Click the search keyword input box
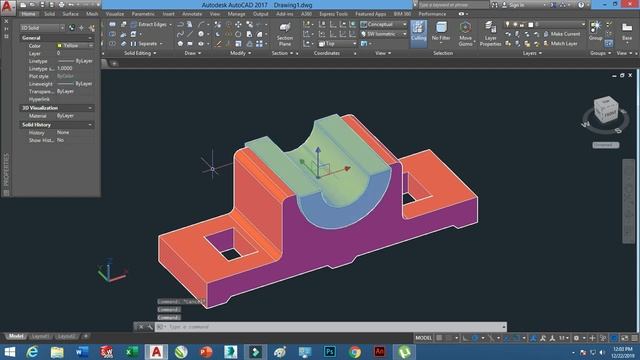This screenshot has width=640, height=360. [x=453, y=5]
